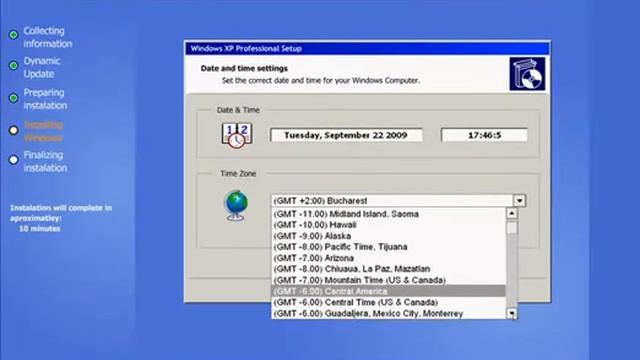Click the Collecting information step indicator
This screenshot has width=640, height=360.
click(x=13, y=35)
